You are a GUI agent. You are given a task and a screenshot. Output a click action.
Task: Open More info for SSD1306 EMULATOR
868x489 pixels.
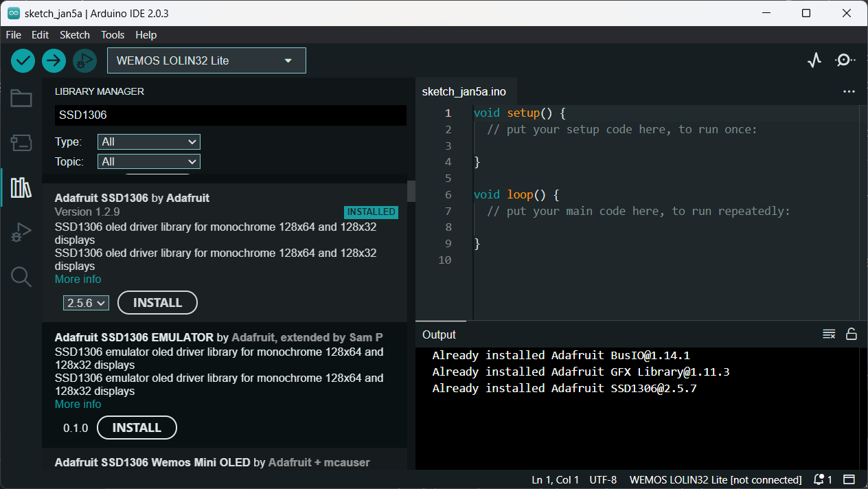tap(78, 405)
